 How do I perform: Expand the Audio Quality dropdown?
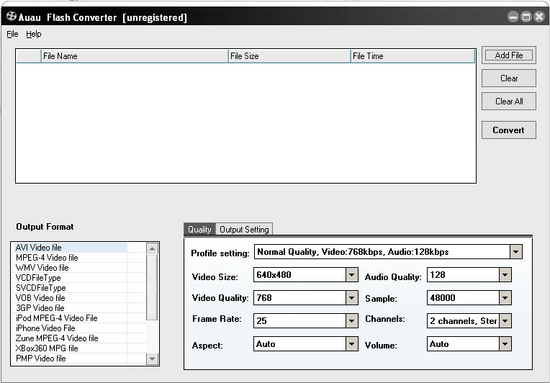(505, 275)
